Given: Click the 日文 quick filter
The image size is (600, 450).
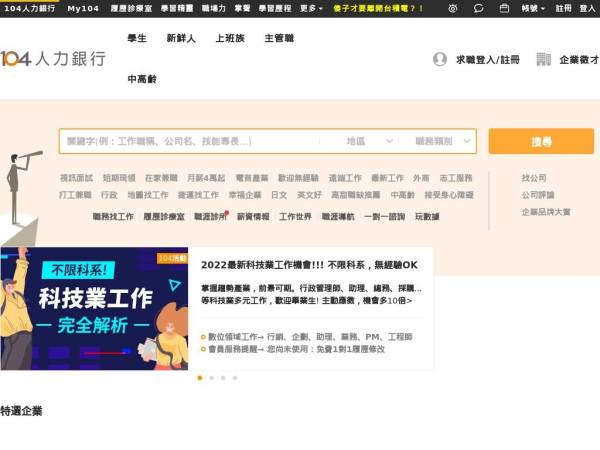Looking at the screenshot, I should (x=279, y=195).
